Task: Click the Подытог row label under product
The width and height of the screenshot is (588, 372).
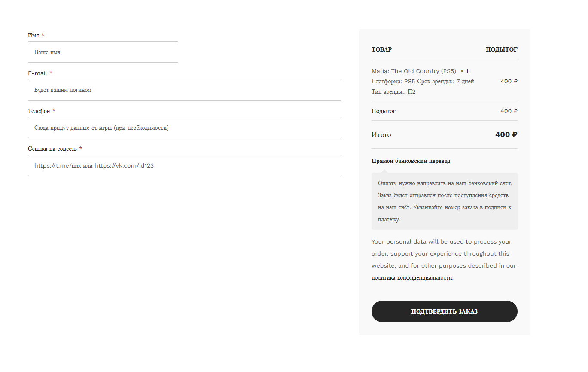Action: coord(384,111)
